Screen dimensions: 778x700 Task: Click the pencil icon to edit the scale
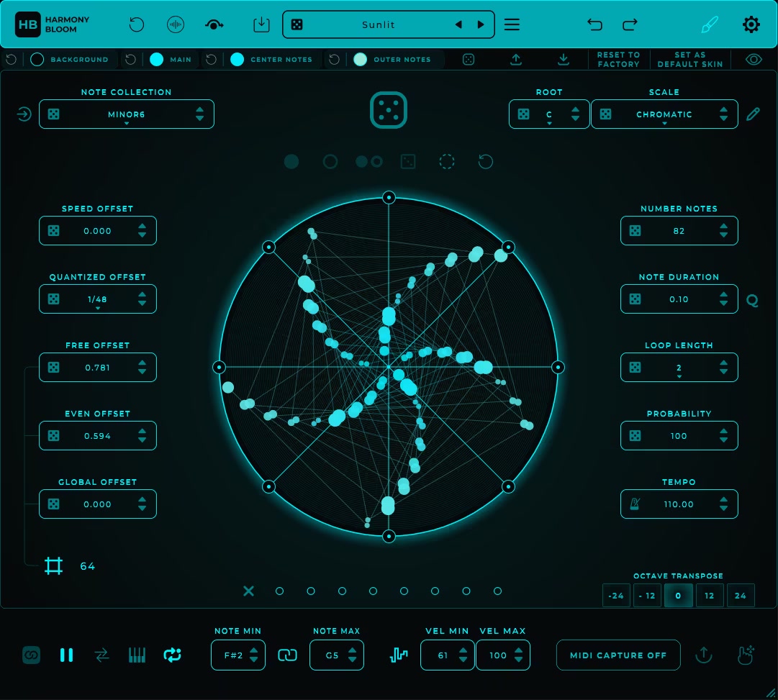coord(753,114)
